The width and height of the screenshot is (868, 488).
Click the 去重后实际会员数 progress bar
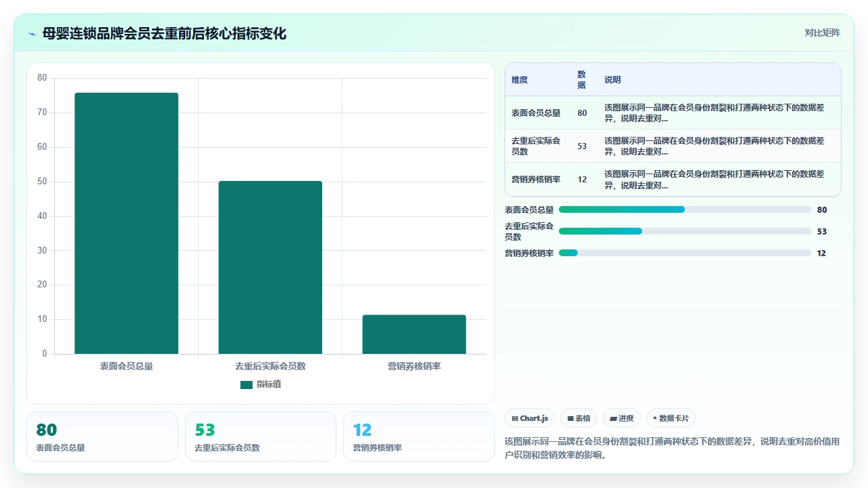[685, 231]
